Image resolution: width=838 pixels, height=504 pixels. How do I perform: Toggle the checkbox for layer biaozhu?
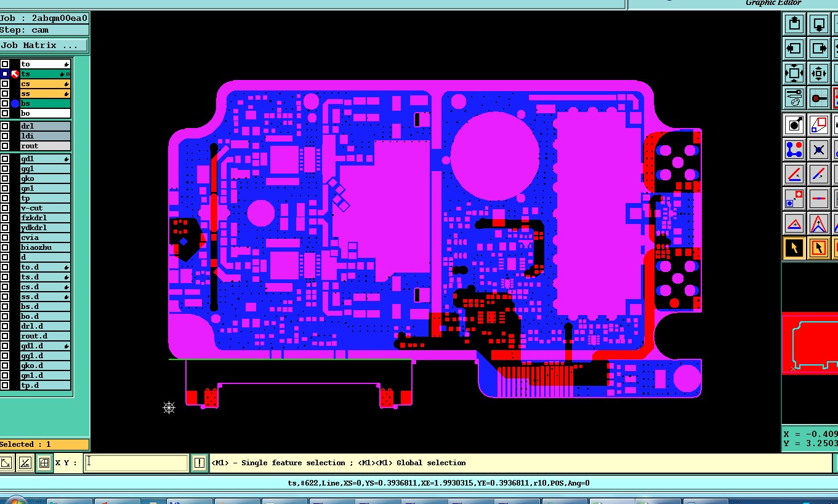pos(5,247)
